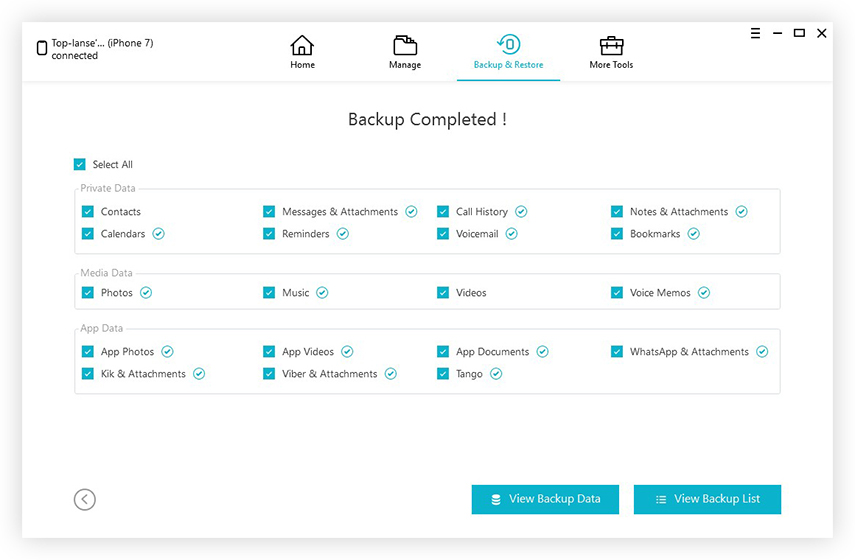This screenshot has height=560, width=855.
Task: Click completed checkmark icon beside Notes & Attachments
Action: click(742, 212)
